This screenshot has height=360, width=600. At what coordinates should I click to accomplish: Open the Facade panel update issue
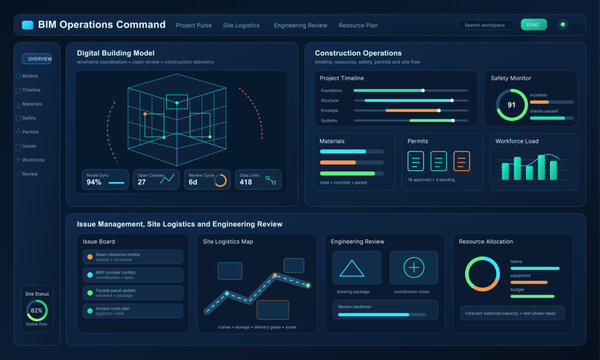(133, 293)
